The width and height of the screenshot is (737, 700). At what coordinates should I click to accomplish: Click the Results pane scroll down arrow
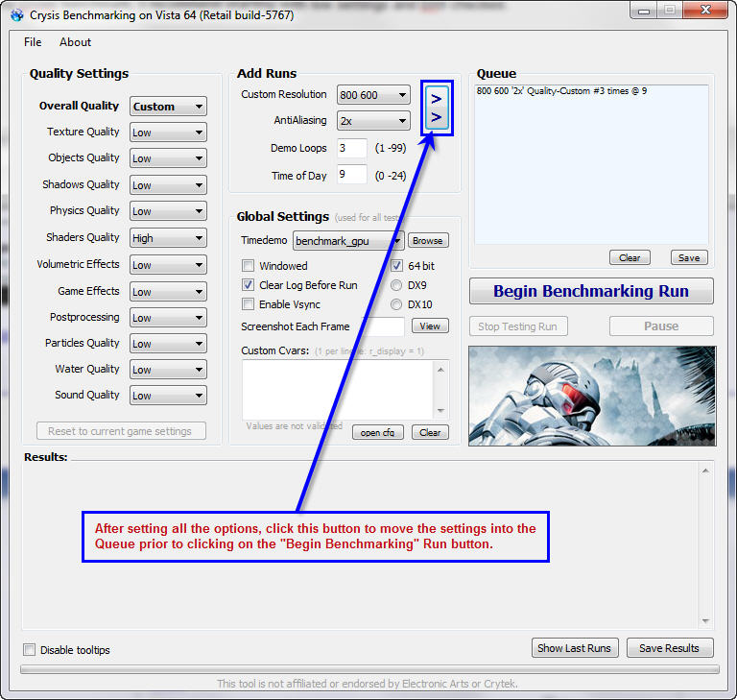705,621
